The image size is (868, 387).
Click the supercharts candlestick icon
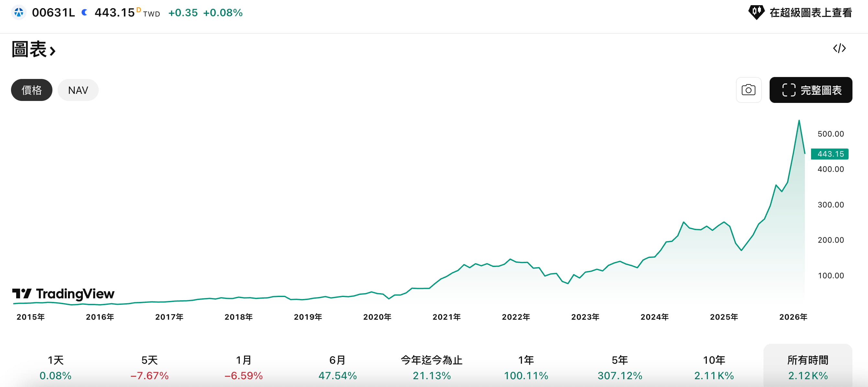coord(756,13)
